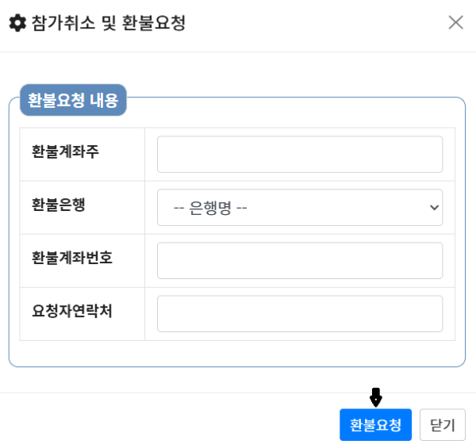The height and width of the screenshot is (448, 476).
Task: Click into the 환불계좌번호 input box
Action: coord(300,261)
